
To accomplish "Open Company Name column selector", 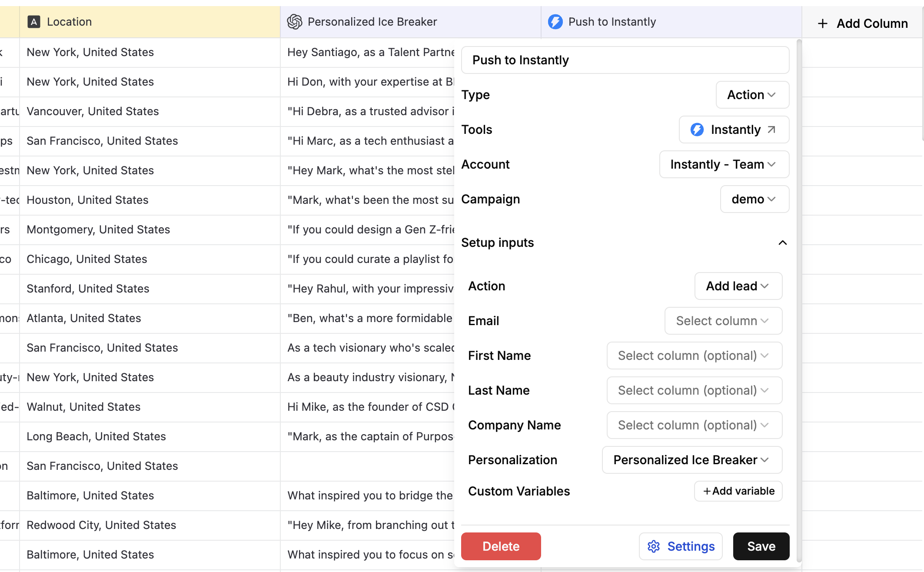I will pyautogui.click(x=695, y=425).
